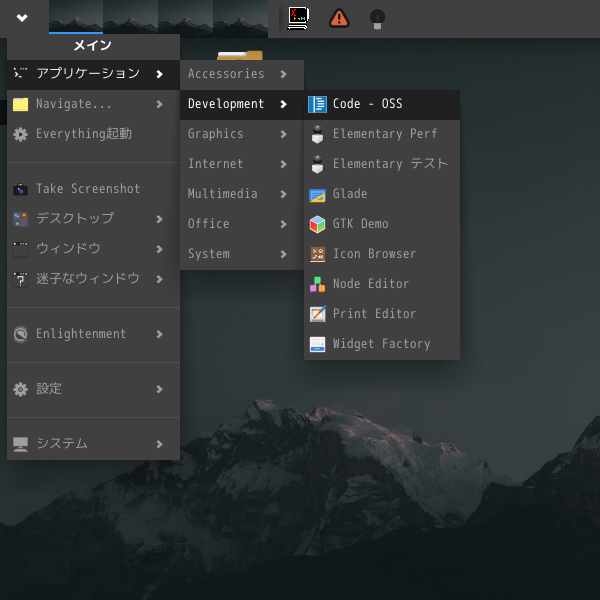Launch Glade from Development menu
Viewport: 600px width, 600px height.
[382, 194]
